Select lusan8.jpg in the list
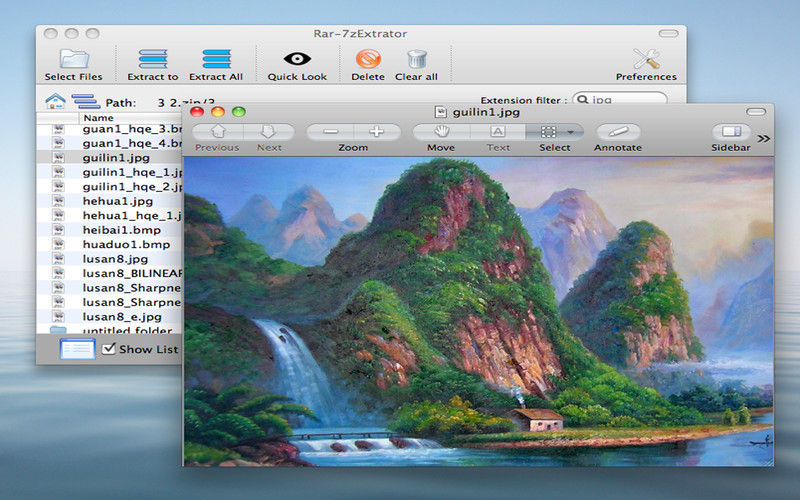The width and height of the screenshot is (800, 500). (109, 259)
